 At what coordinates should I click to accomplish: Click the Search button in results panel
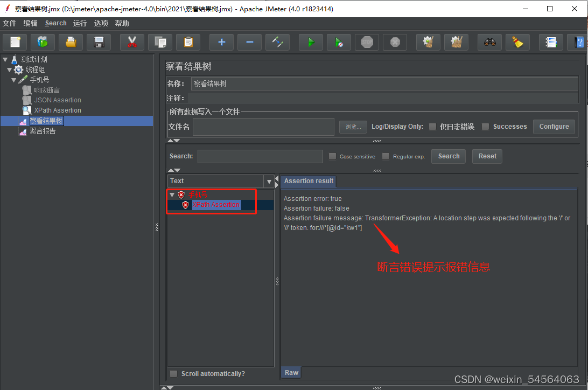[449, 156]
